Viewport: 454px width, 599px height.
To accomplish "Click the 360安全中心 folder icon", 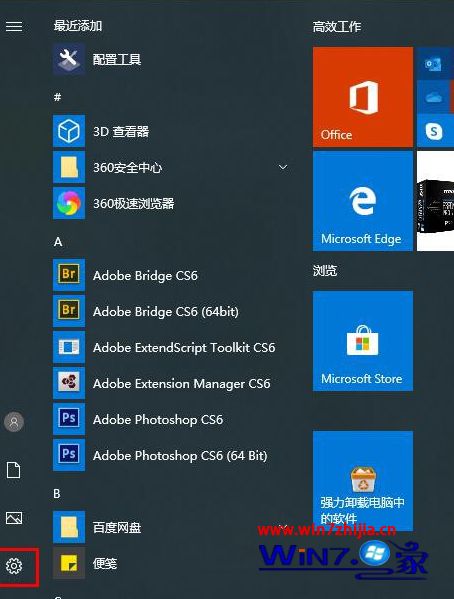I will pos(69,167).
